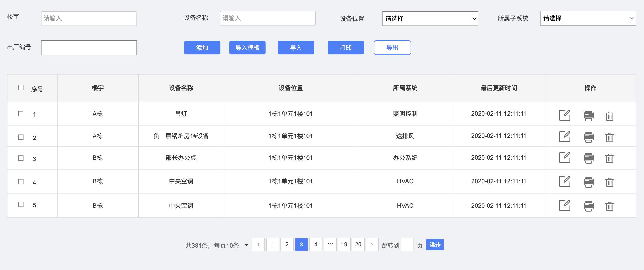Focus the 出厂编号 input field
644x270 pixels.
[89, 48]
